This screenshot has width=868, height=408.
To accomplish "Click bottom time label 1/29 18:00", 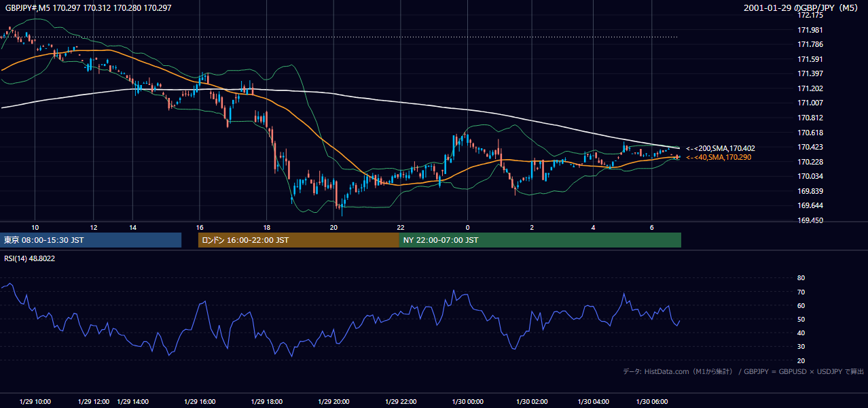I will [x=267, y=402].
